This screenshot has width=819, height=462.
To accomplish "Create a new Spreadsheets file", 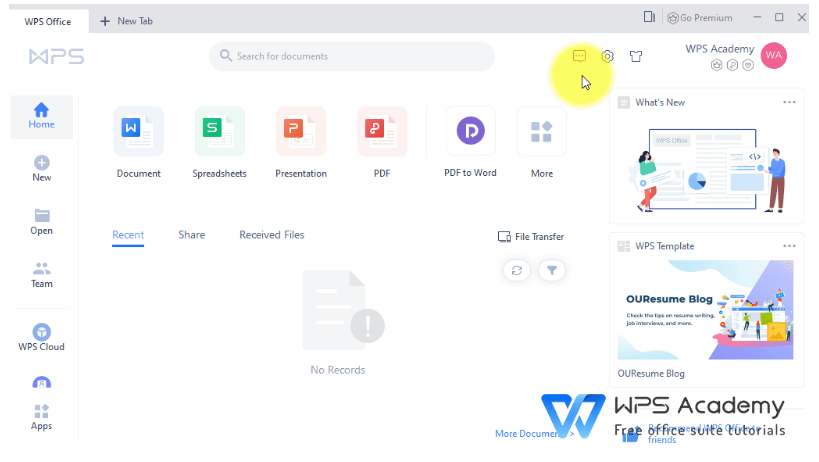I will point(219,143).
